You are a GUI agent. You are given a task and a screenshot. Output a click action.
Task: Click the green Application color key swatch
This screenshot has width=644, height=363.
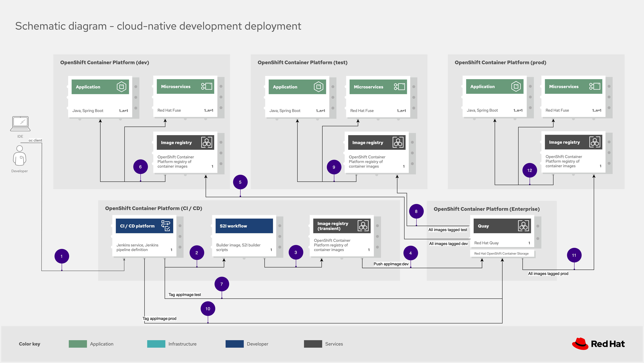click(78, 344)
